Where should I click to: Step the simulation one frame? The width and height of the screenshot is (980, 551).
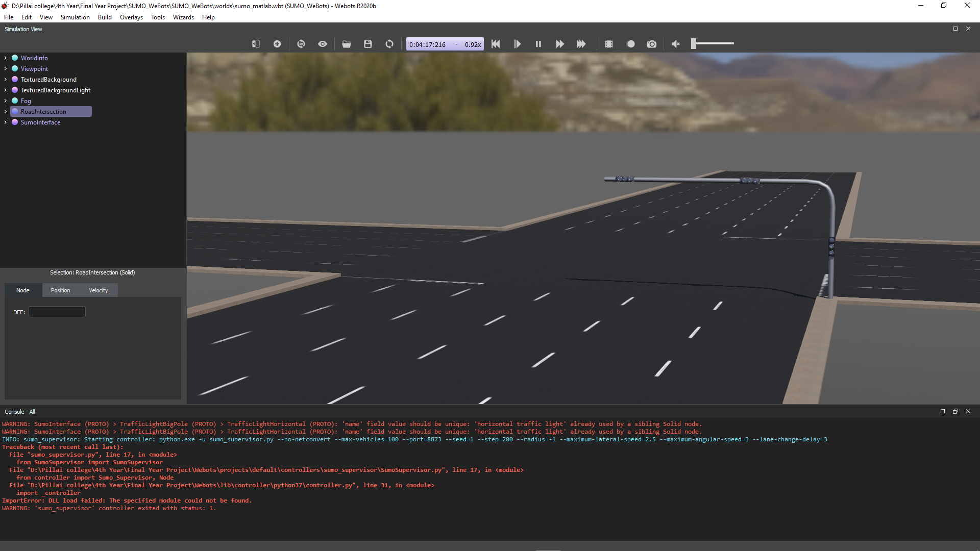(x=517, y=44)
